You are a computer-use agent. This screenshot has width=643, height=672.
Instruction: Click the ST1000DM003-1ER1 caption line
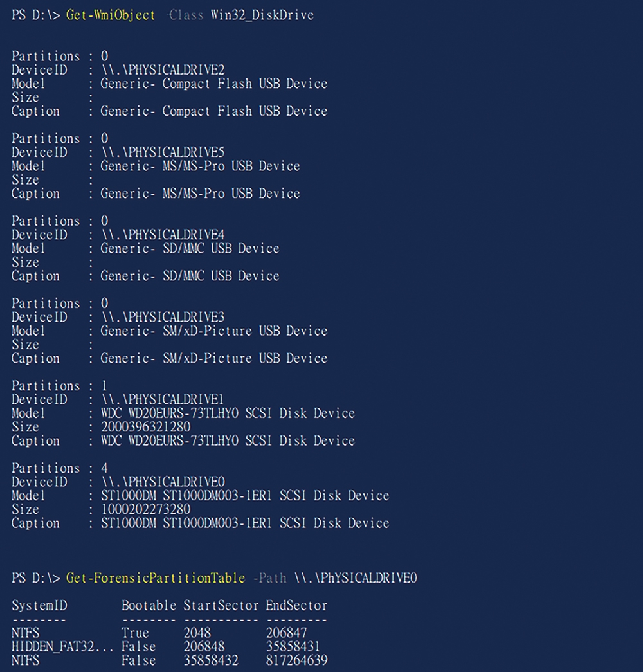coord(245,522)
